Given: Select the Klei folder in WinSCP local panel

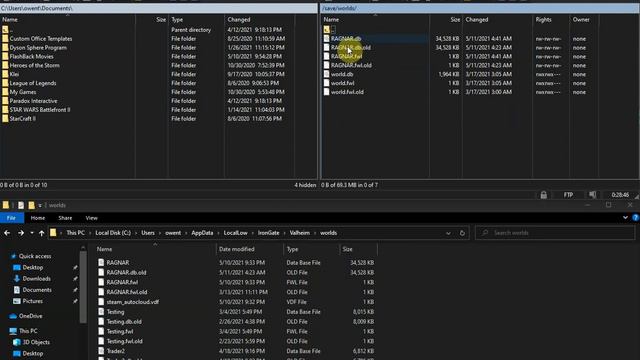Looking at the screenshot, I should 14,74.
